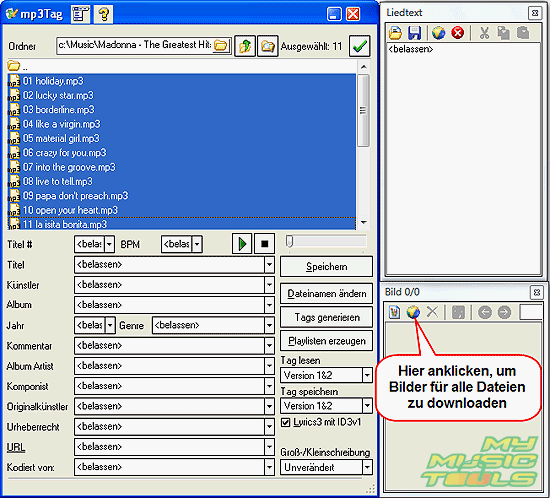Select the parent folder '..' entry
Screen dimensions: 550x498
pos(181,66)
